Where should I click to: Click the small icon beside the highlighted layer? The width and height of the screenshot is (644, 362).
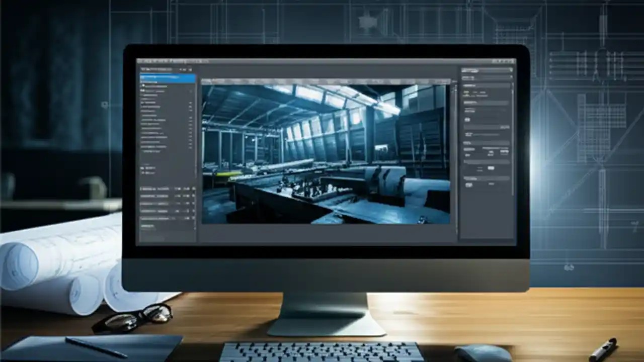(143, 77)
